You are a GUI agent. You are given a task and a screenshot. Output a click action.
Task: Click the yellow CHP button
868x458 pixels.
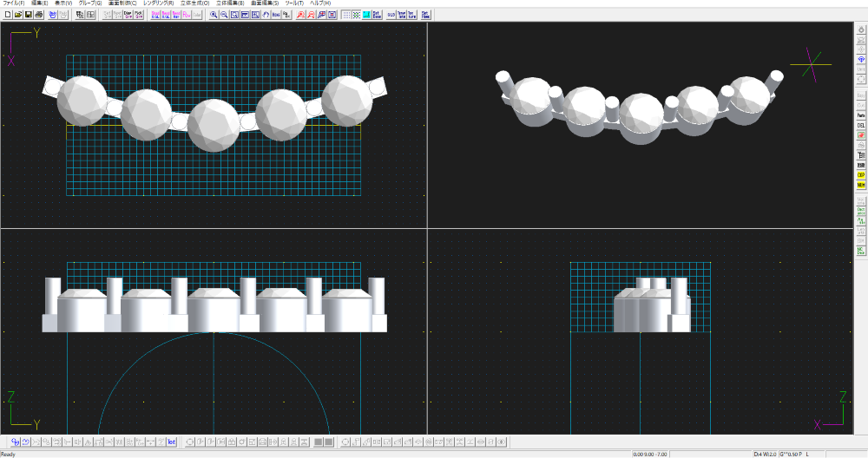click(861, 174)
